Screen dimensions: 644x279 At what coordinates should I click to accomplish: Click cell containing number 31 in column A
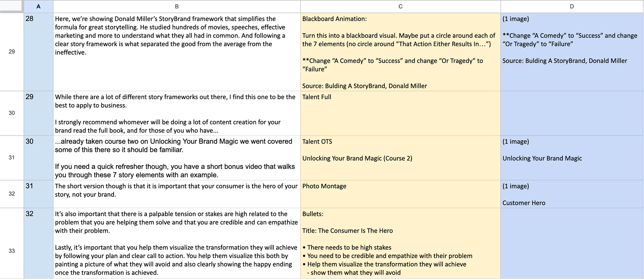tap(38, 194)
